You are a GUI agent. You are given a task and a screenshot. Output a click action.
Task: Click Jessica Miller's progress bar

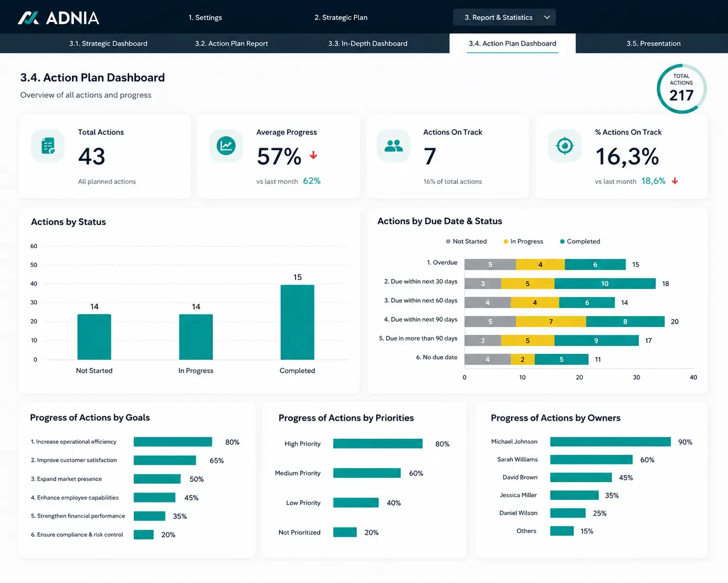[x=574, y=495]
